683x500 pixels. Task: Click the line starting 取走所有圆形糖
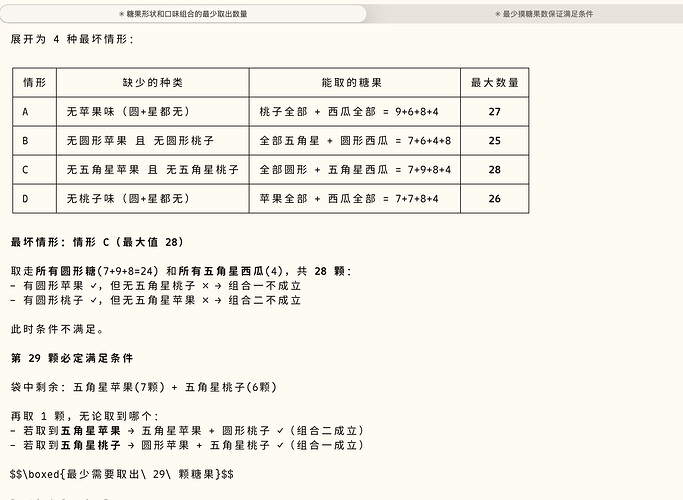coord(181,271)
